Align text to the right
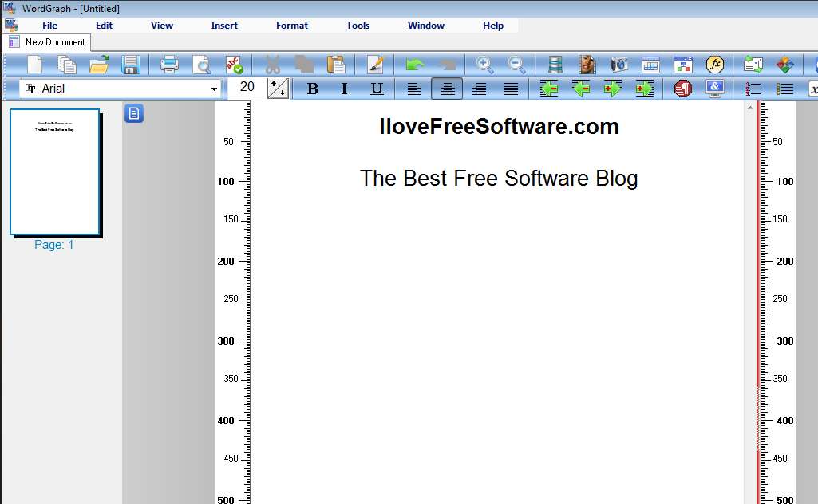Viewport: 818px width, 504px height. [479, 89]
